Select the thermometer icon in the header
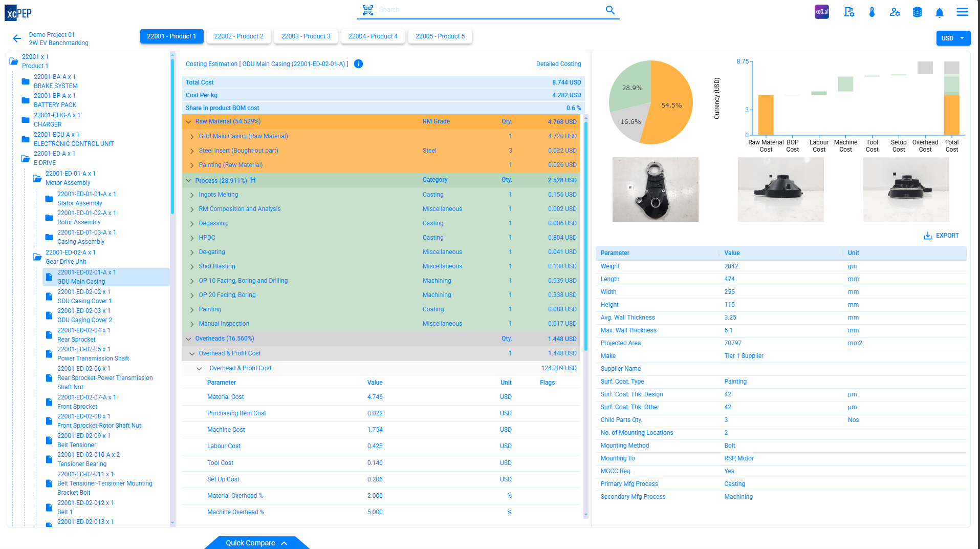 click(x=872, y=12)
